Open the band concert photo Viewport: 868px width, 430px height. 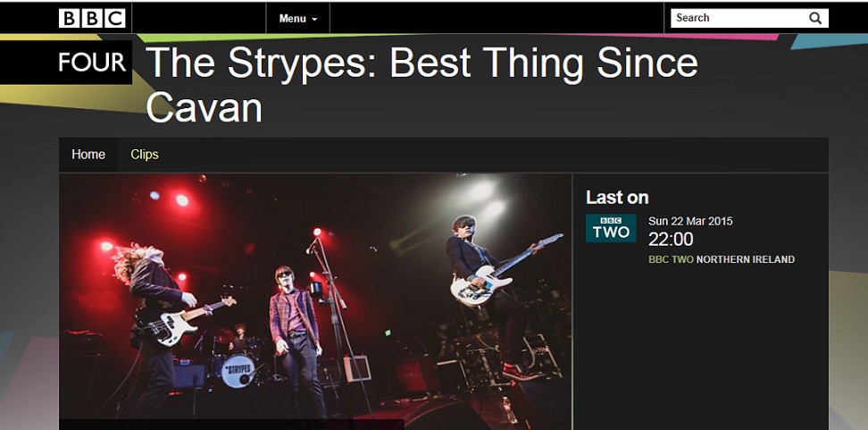[315, 301]
